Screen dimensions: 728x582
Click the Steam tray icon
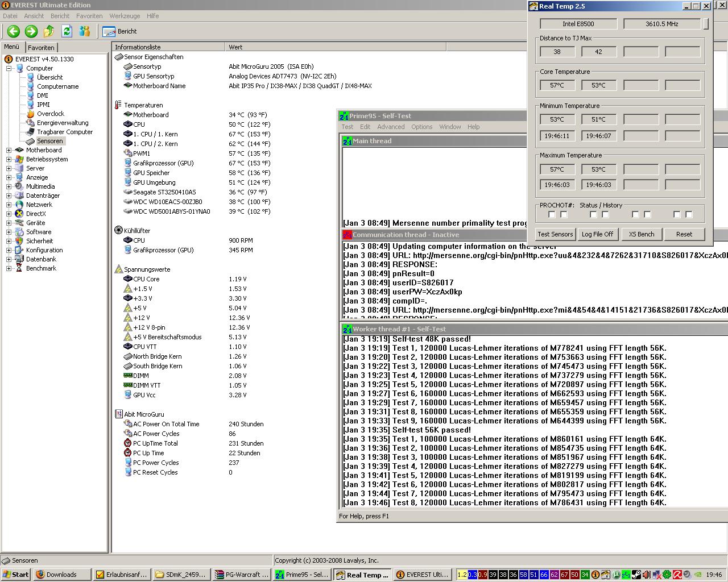click(x=636, y=575)
